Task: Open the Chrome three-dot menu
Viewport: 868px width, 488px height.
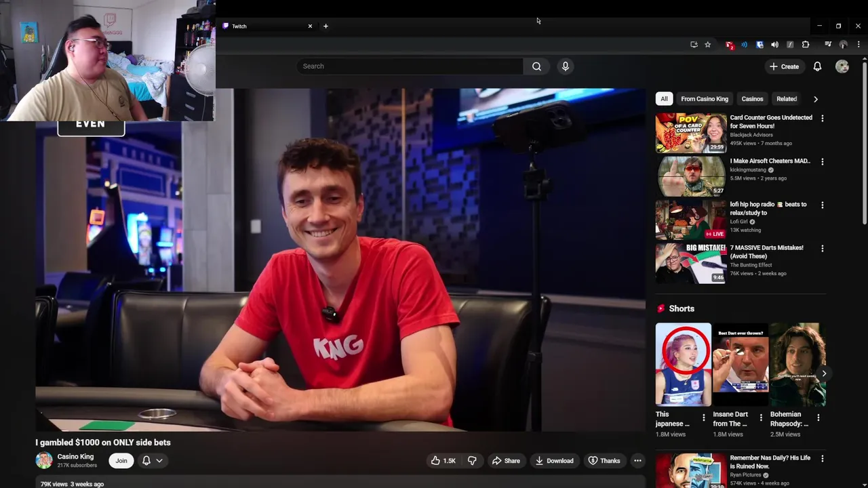Action: tap(859, 45)
